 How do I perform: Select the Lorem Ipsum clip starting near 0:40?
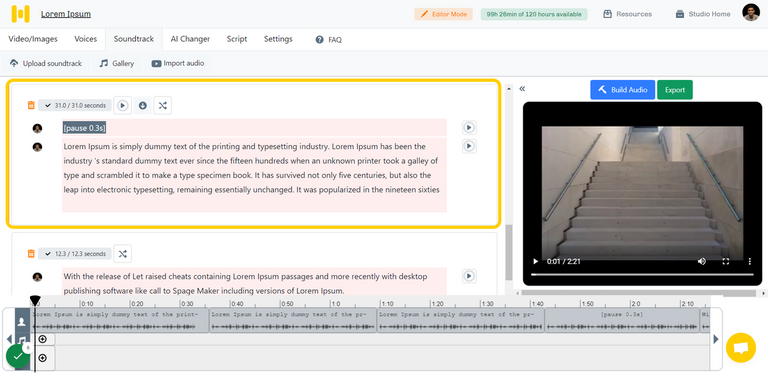293,321
